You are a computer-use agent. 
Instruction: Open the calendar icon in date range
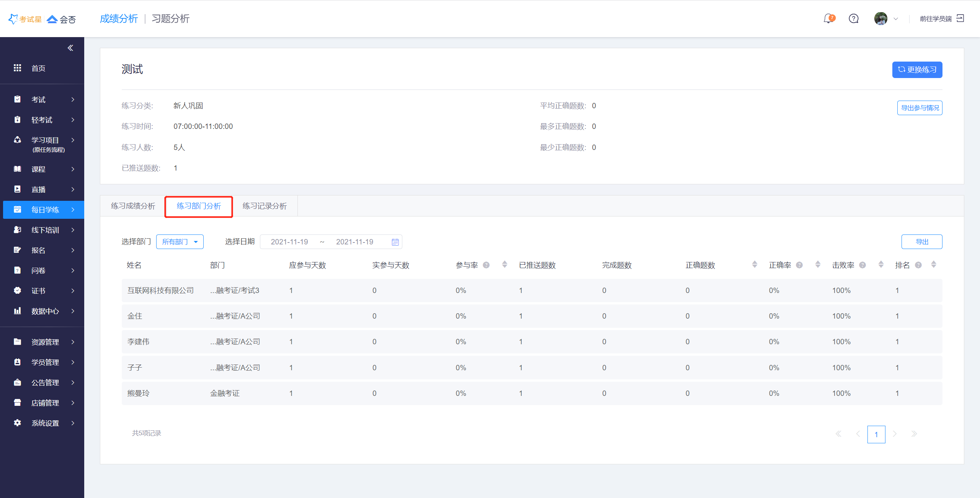(x=395, y=242)
